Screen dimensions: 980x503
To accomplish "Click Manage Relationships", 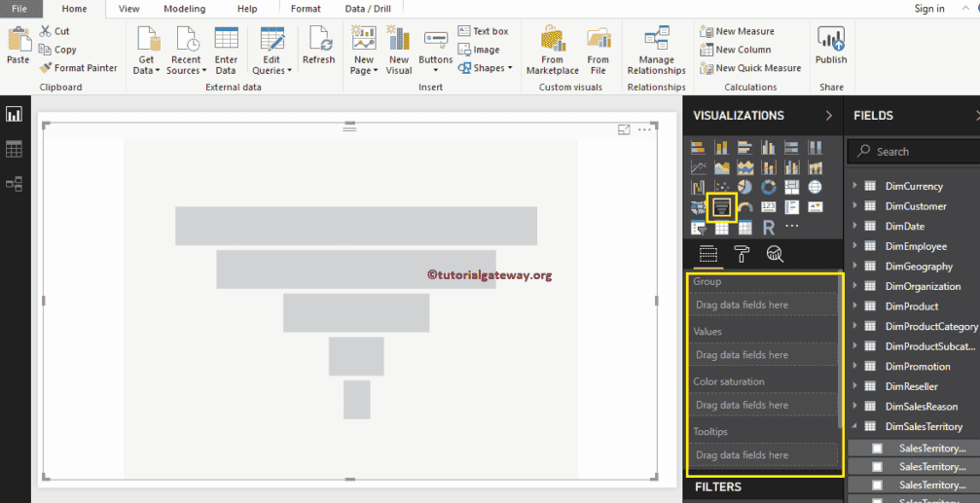I will click(x=656, y=51).
